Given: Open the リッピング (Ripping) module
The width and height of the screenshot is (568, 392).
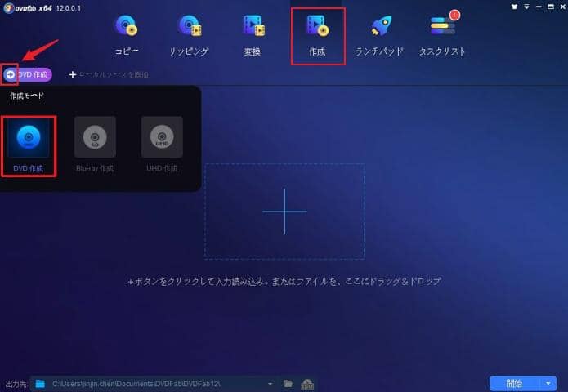Looking at the screenshot, I should click(189, 35).
